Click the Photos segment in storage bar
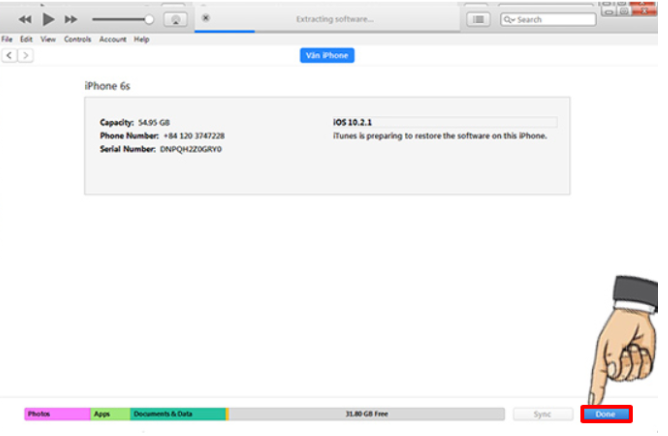The height and width of the screenshot is (436, 668). point(56,414)
